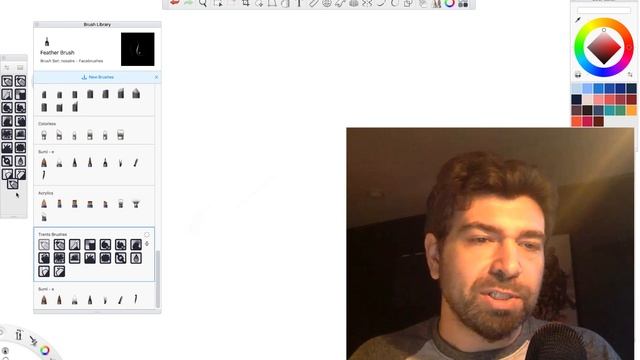The image size is (640, 360).
Task: Select the Trents Brushes set header
Action: (53, 234)
